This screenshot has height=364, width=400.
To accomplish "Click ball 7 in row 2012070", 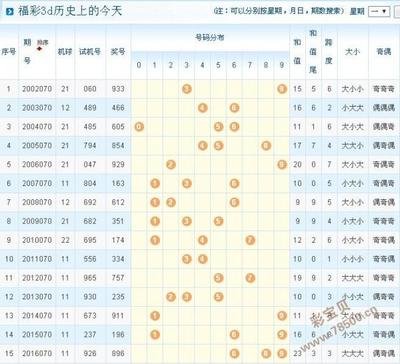I will coord(250,278).
